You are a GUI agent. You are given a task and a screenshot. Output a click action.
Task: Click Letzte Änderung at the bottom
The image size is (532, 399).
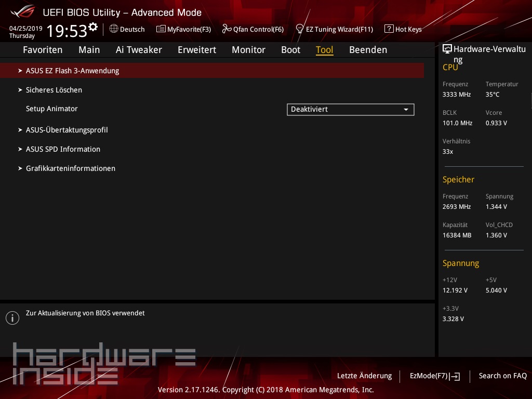pyautogui.click(x=364, y=376)
